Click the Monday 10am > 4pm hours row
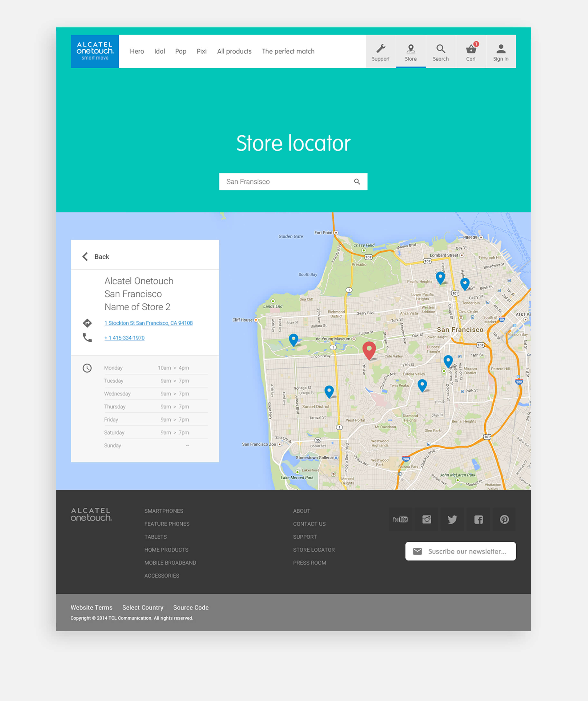The height and width of the screenshot is (701, 588). (x=156, y=368)
